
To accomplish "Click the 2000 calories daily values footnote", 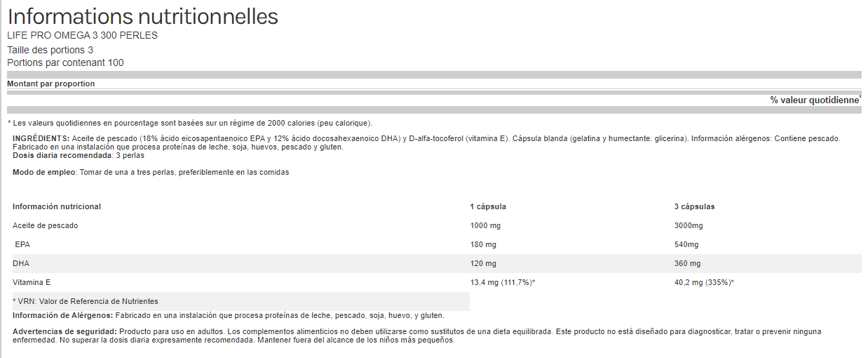I will click(x=189, y=123).
